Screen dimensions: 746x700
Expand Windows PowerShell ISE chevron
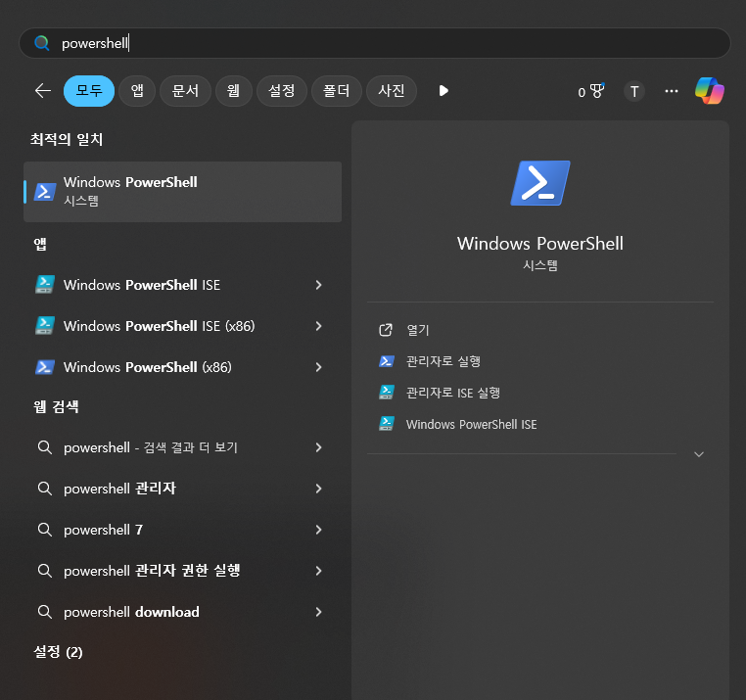tap(318, 285)
